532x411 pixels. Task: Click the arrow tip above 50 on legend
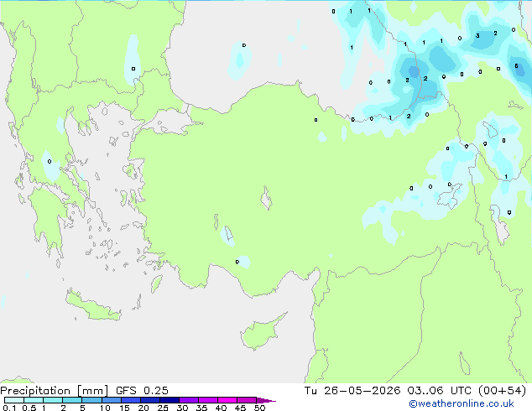(x=266, y=400)
